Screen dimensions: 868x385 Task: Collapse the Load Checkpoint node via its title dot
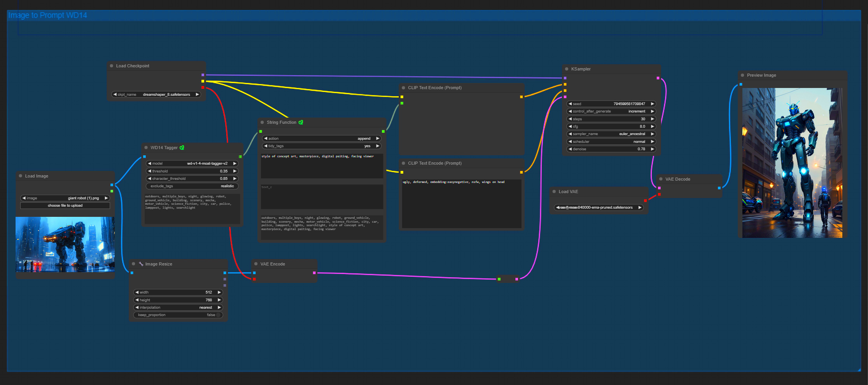coord(112,66)
